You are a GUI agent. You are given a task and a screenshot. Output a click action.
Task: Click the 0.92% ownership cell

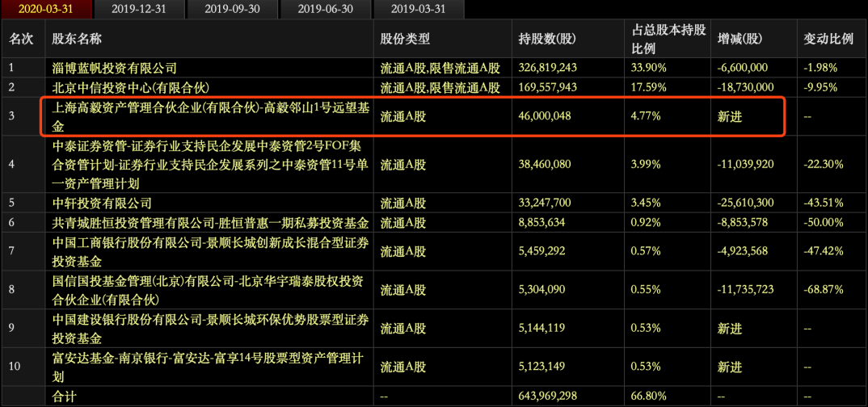pos(646,222)
